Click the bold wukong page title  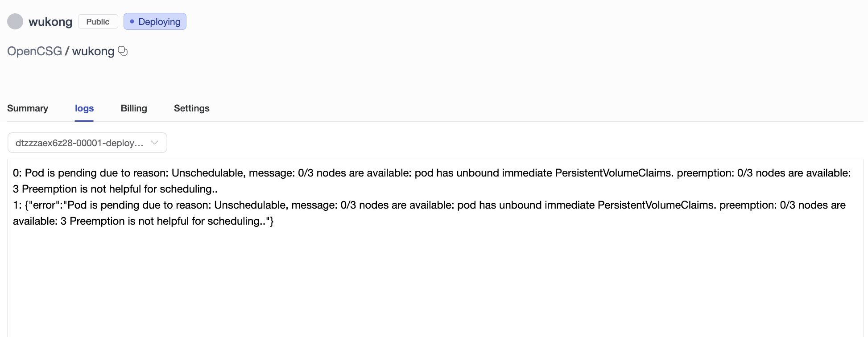[x=50, y=22]
